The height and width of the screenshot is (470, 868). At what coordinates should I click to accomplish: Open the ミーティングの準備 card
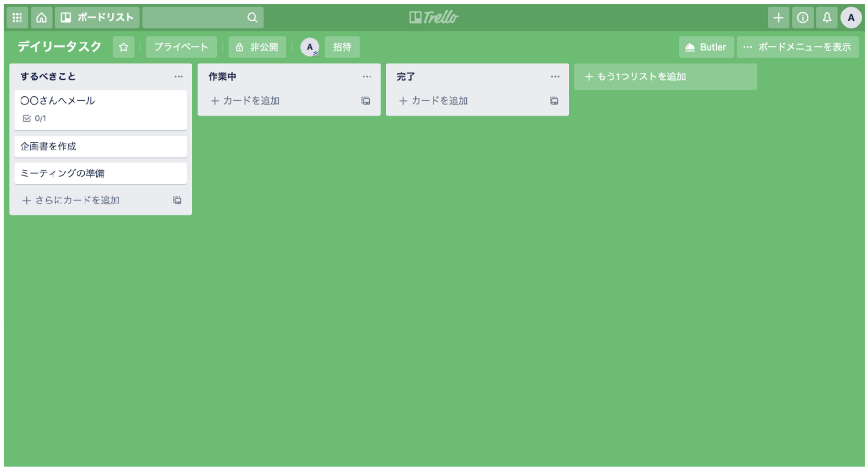(100, 173)
